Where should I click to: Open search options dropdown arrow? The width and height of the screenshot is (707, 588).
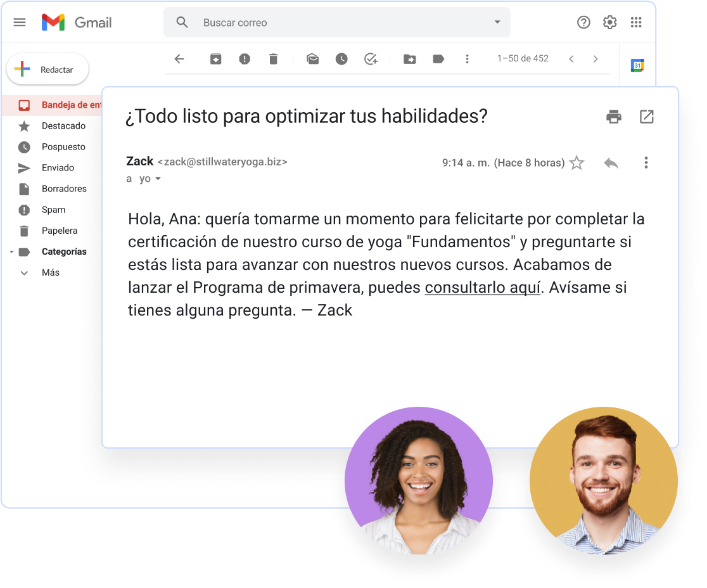pos(497,22)
